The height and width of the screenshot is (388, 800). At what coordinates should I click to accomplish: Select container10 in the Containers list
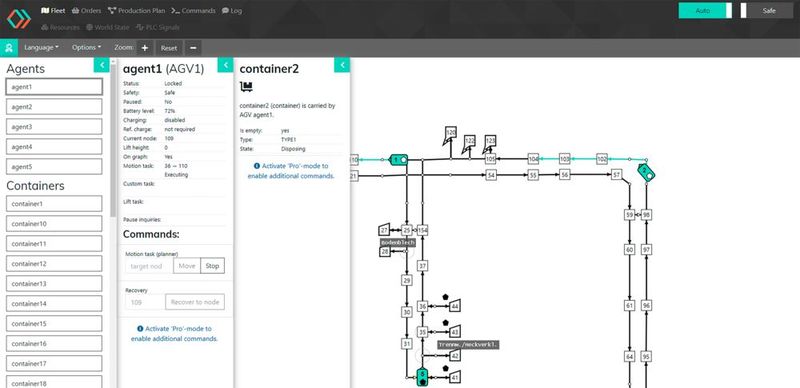(x=54, y=224)
